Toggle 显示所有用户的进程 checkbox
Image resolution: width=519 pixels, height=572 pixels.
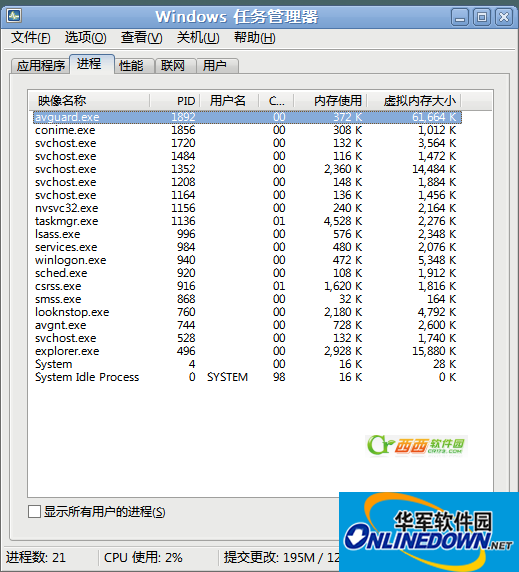pos(34,511)
